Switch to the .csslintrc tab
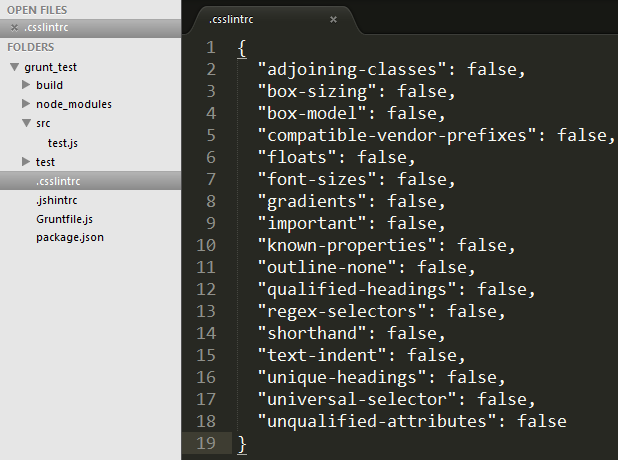Screen dimensions: 618x460 235,19
